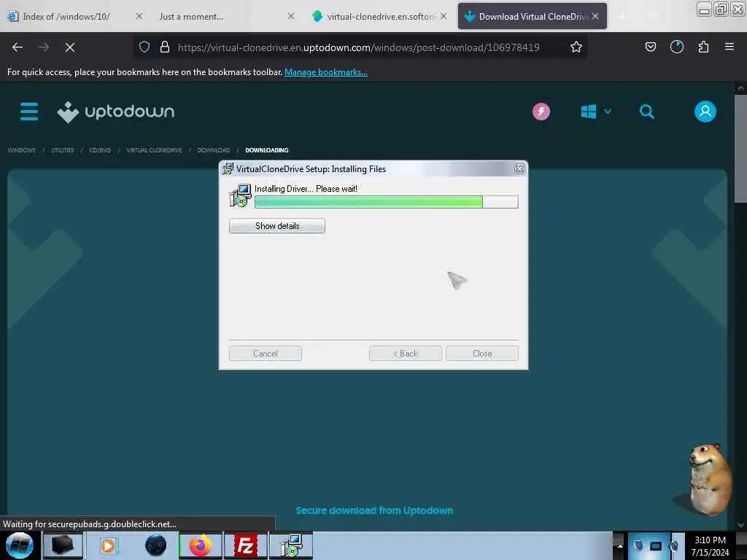Open the media player taskbar icon

click(108, 545)
